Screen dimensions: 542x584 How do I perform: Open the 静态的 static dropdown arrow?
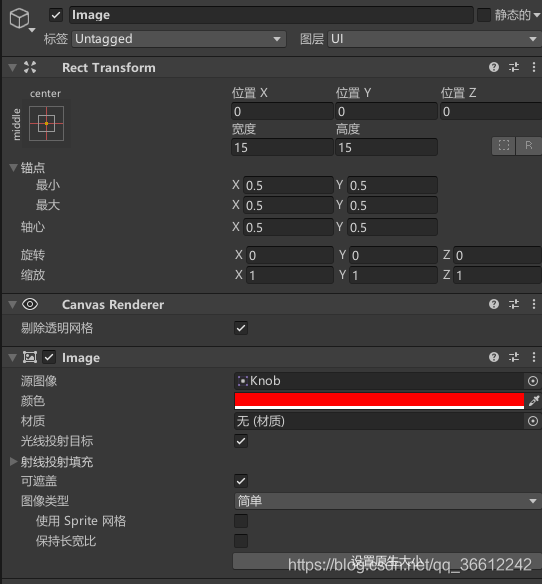(537, 16)
